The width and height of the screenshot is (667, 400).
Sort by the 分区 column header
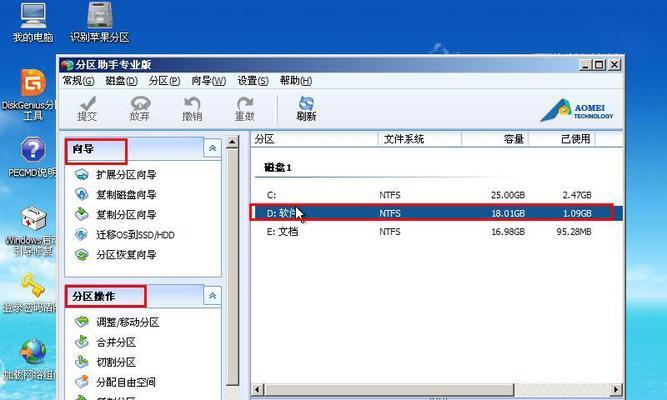tap(314, 139)
